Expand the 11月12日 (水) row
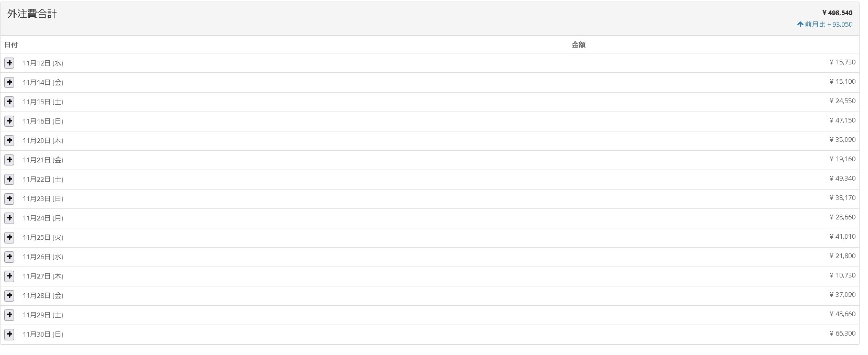Screen dimensions: 868x355 coord(9,63)
